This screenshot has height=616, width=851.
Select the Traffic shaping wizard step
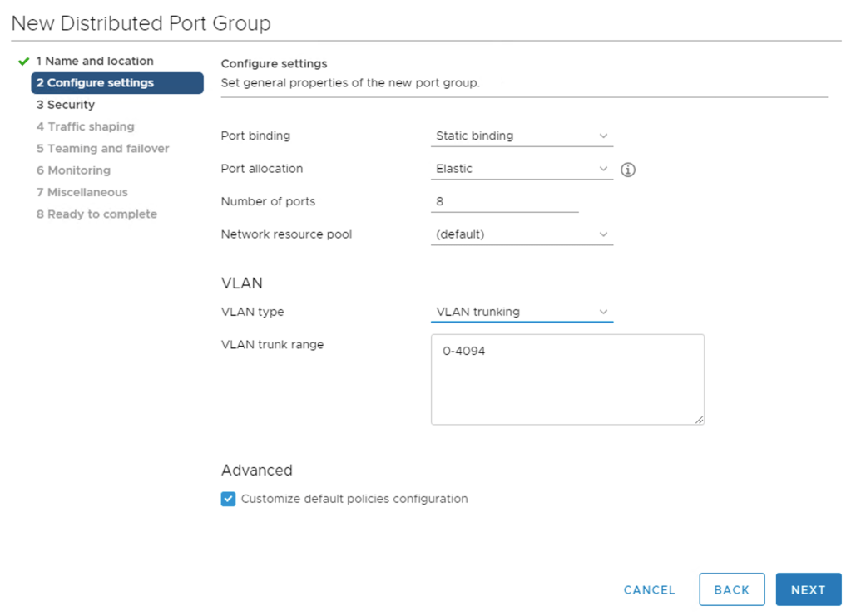pyautogui.click(x=85, y=126)
